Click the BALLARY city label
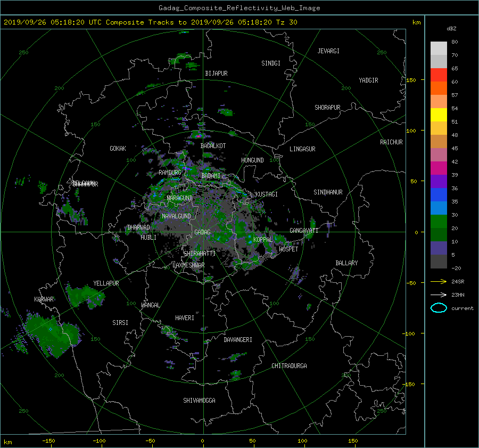The height and width of the screenshot is (448, 479). pyautogui.click(x=346, y=263)
